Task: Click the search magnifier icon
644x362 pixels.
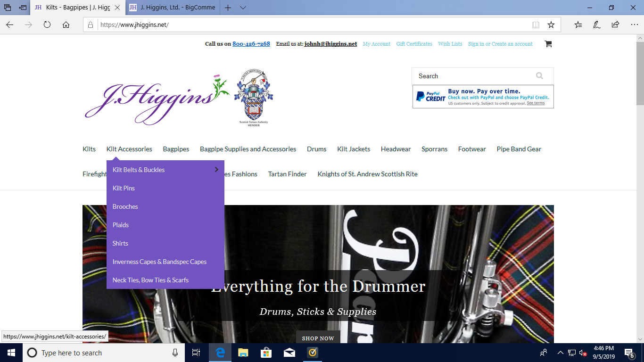Action: pos(539,76)
